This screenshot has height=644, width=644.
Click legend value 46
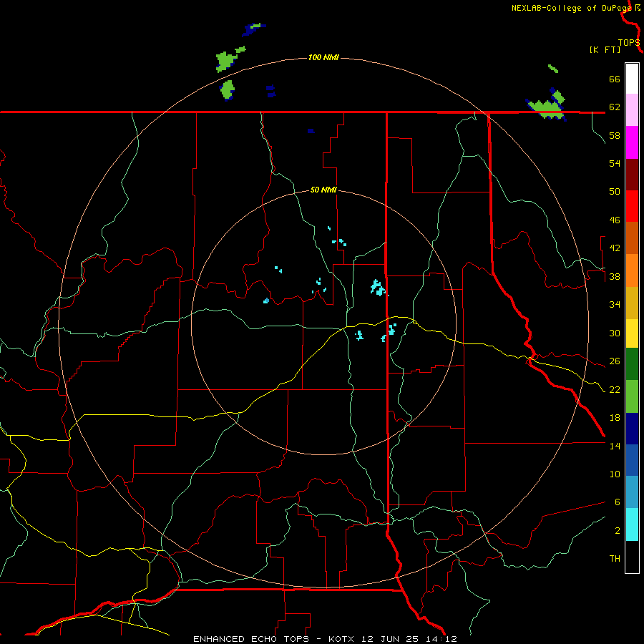[x=615, y=220]
